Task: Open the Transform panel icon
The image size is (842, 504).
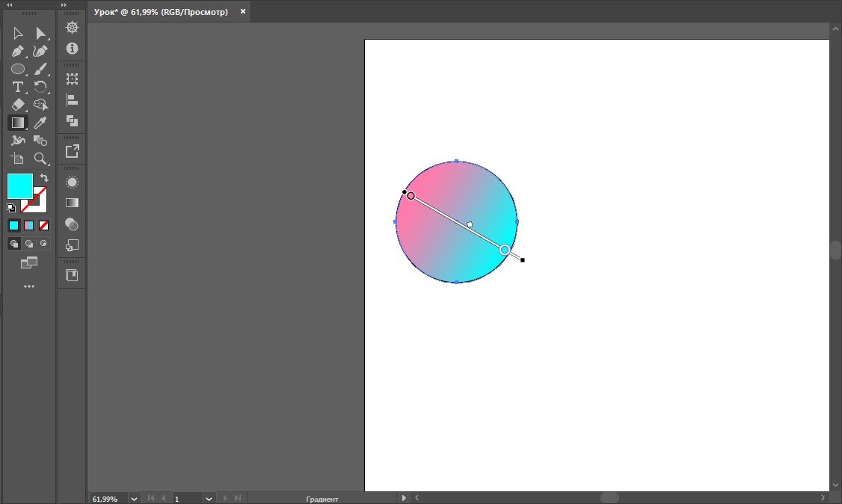Action: pyautogui.click(x=72, y=79)
